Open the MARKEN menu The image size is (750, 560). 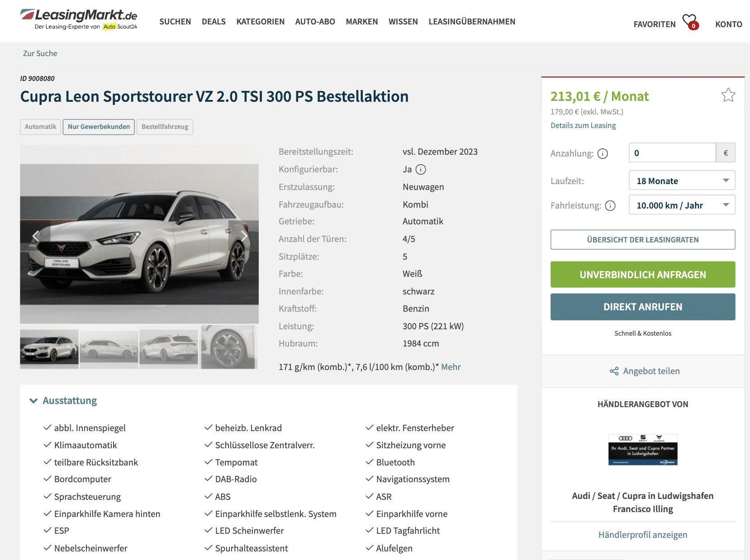click(x=362, y=22)
